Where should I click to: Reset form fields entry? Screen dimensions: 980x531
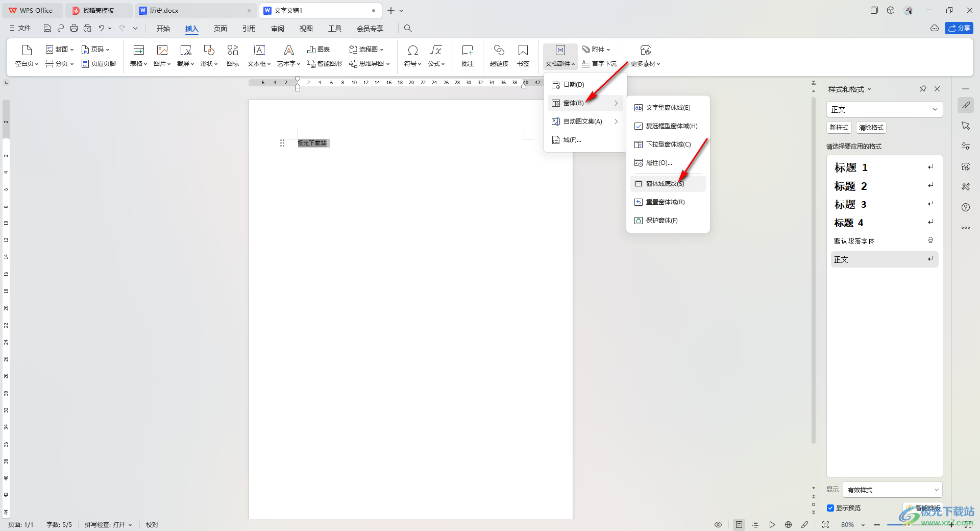point(668,202)
